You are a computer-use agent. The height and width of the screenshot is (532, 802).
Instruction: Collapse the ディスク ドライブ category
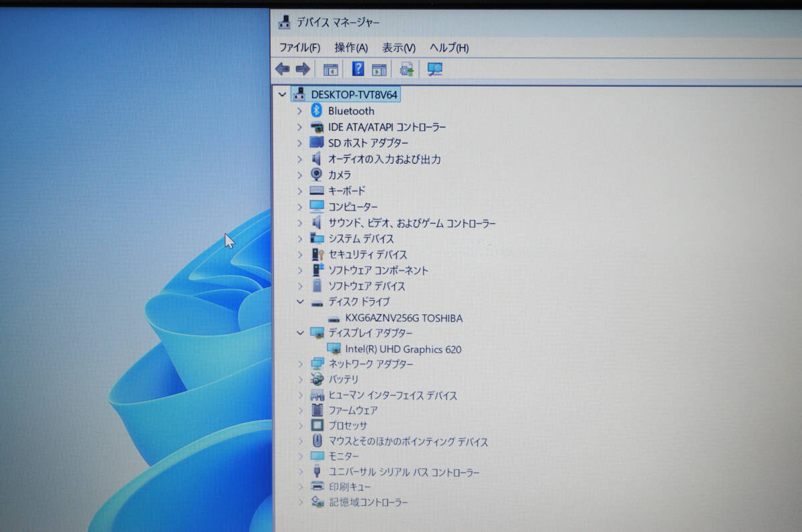300,302
